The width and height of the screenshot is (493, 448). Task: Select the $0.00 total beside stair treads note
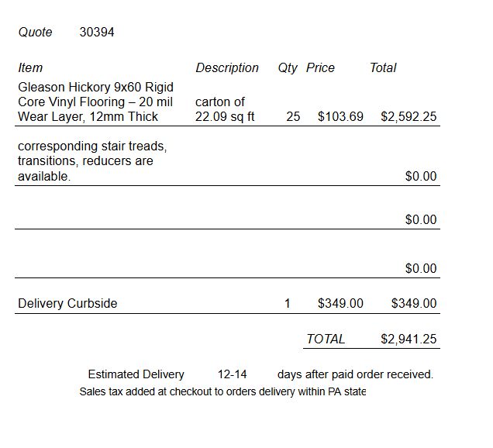(421, 177)
